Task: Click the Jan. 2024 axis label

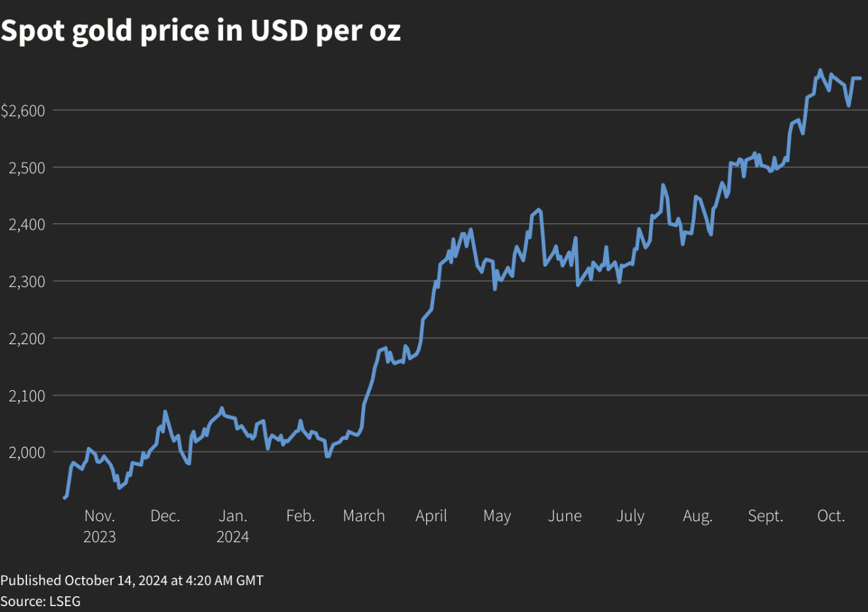Action: [233, 526]
